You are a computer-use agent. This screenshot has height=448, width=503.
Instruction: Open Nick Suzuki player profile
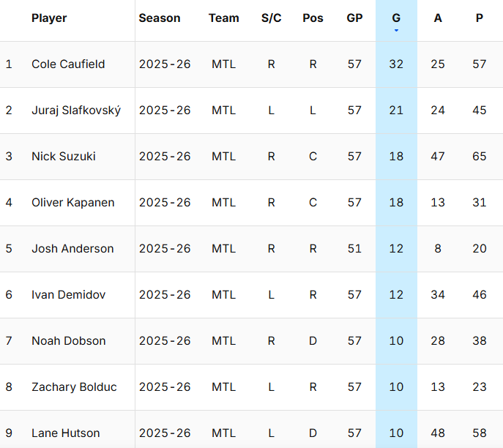(64, 156)
